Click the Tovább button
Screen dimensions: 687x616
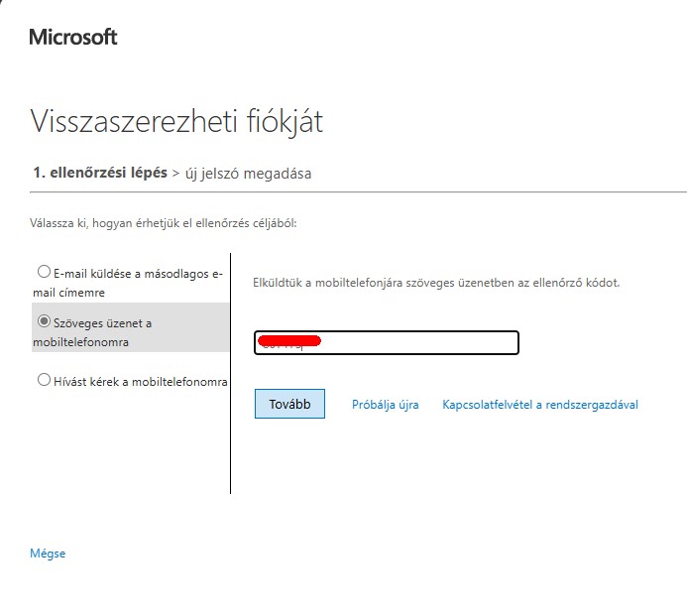[289, 404]
